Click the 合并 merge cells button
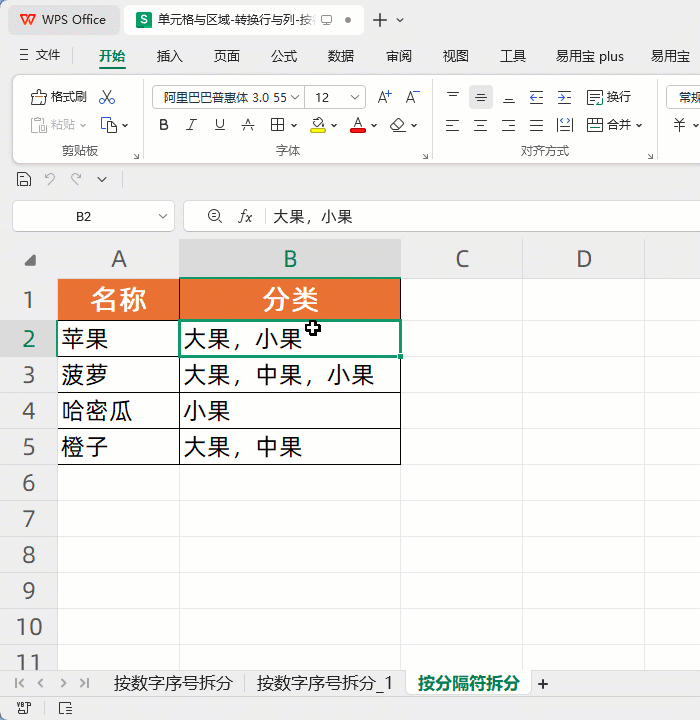This screenshot has width=700, height=720. [612, 125]
